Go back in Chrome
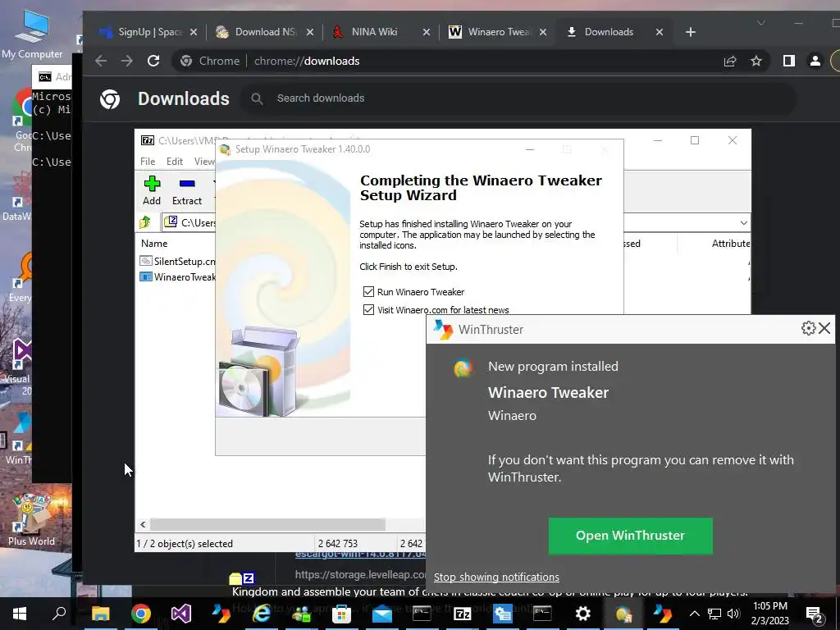 101,61
